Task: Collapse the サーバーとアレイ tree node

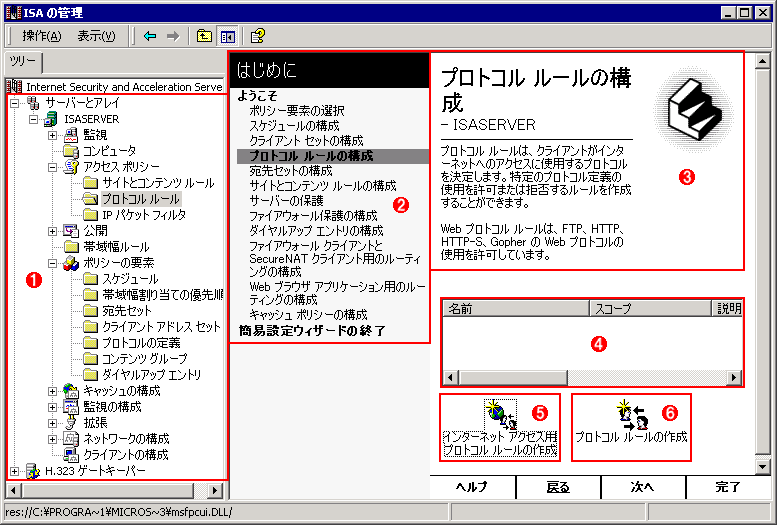Action: pos(14,103)
